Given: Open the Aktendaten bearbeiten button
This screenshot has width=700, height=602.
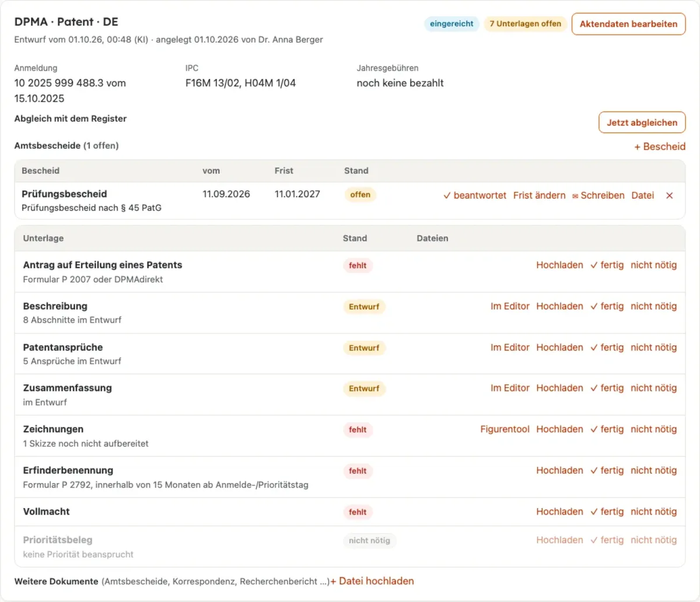Looking at the screenshot, I should (628, 24).
